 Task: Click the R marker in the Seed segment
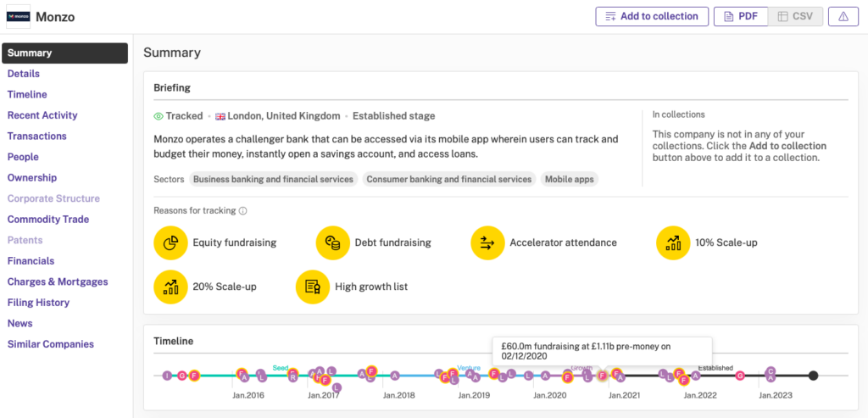pyautogui.click(x=292, y=377)
